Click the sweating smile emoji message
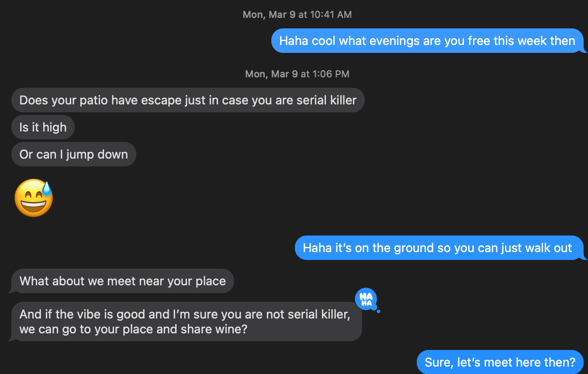Image resolution: width=588 pixels, height=374 pixels. coord(34,198)
